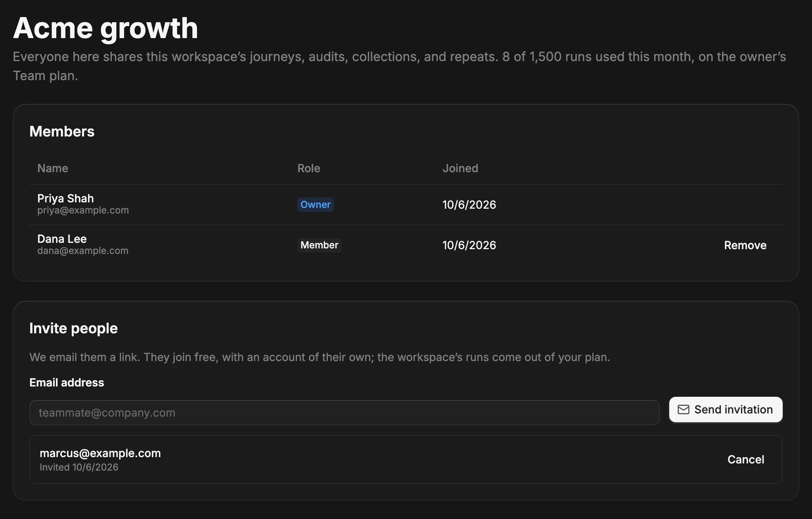Click the Owner role badge for Priya Shah
812x519 pixels.
point(315,205)
